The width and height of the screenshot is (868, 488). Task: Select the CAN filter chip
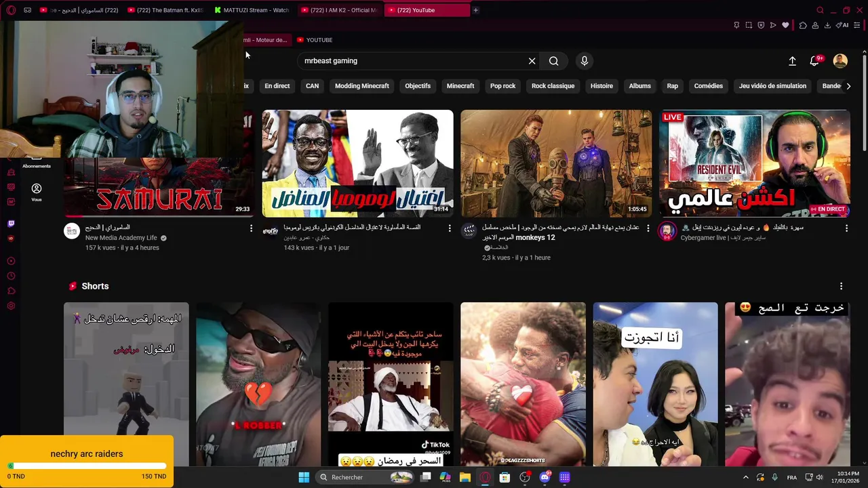click(x=312, y=86)
